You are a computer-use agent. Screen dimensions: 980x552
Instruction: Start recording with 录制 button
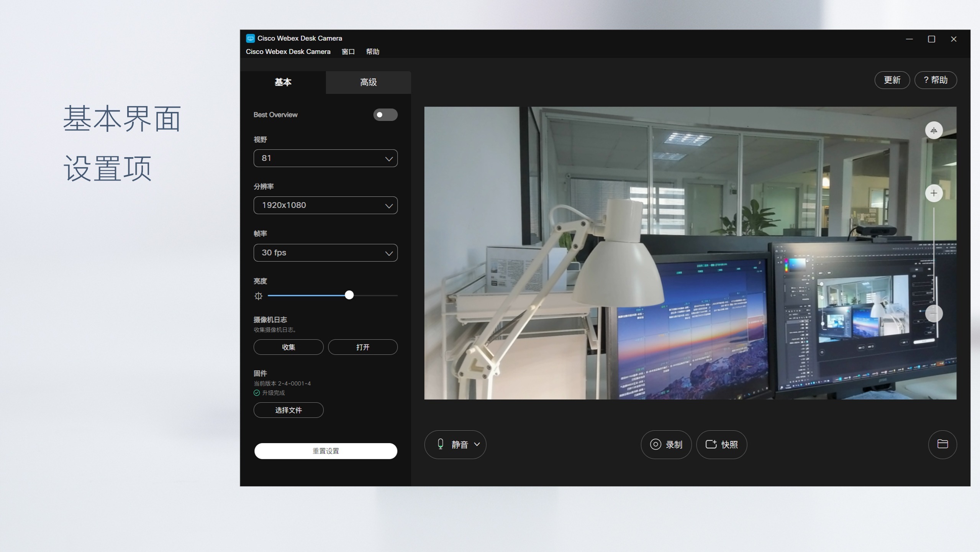tap(666, 444)
